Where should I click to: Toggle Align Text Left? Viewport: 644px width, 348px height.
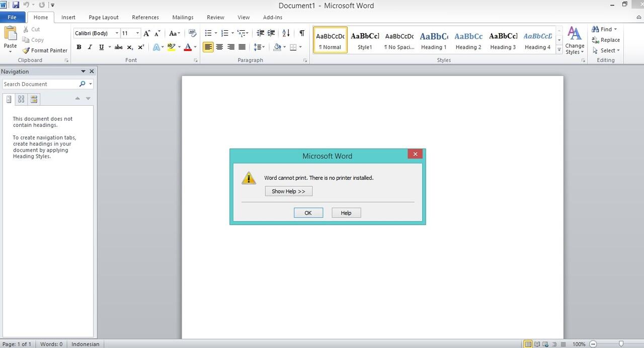pyautogui.click(x=208, y=47)
